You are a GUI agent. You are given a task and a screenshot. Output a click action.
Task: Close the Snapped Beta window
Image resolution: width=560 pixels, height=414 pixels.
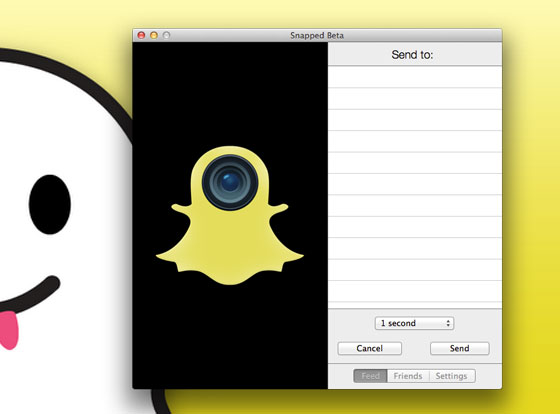(141, 35)
